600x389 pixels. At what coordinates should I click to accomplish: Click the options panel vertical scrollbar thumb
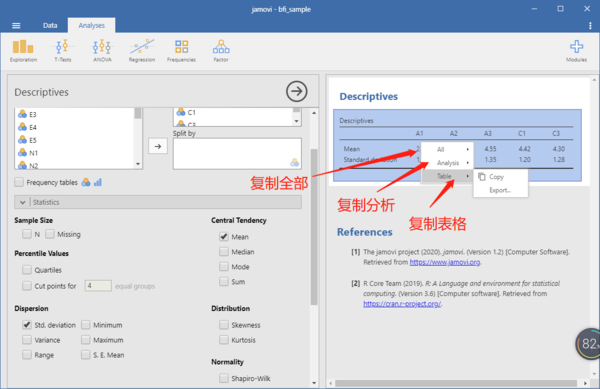click(314, 226)
